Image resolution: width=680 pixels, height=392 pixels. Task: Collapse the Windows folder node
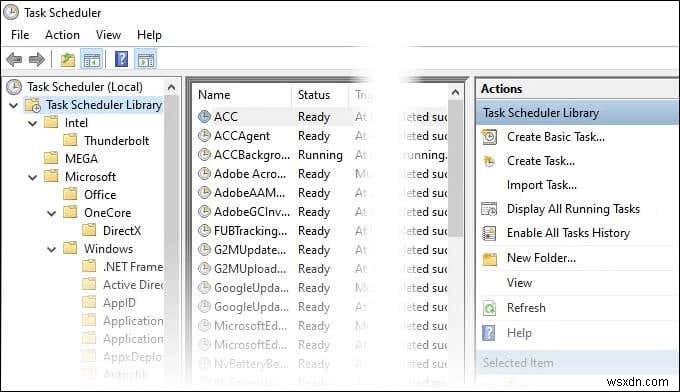coord(52,249)
